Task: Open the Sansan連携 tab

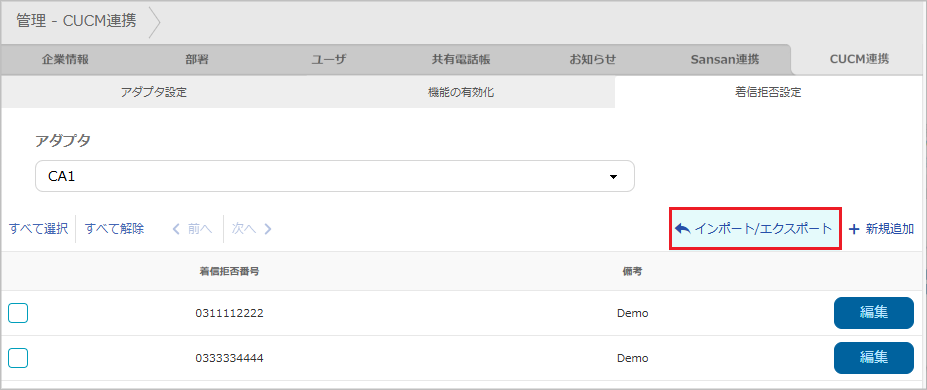Action: pyautogui.click(x=725, y=59)
